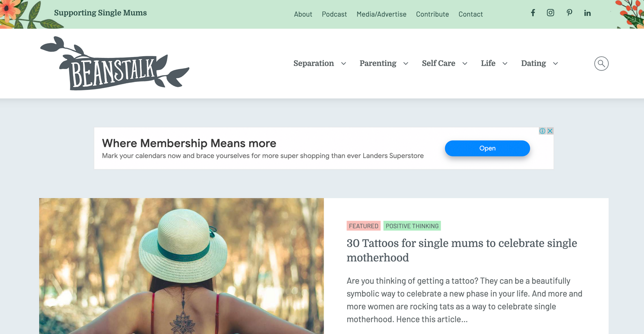Open the 30 Tattoos article title
The image size is (644, 334).
coord(462,250)
